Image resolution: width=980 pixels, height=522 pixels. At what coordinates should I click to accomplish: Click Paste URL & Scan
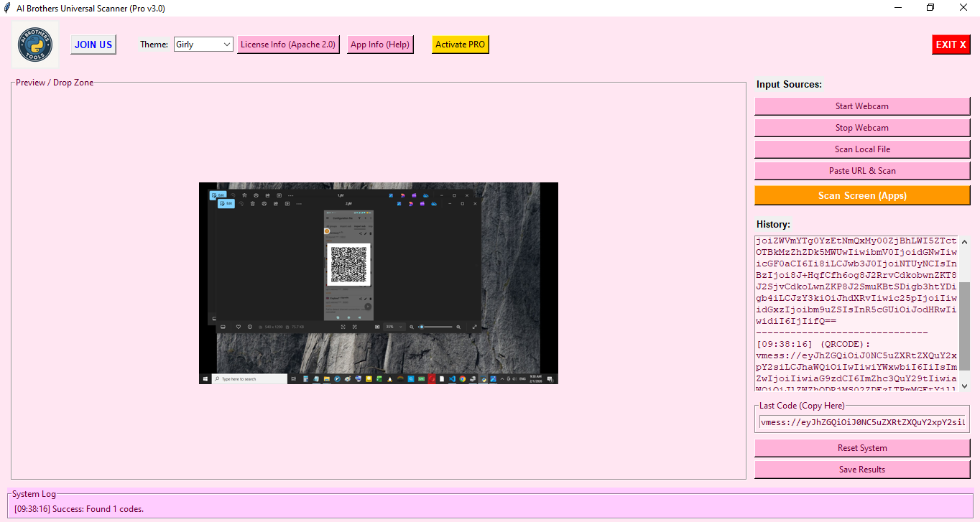[x=862, y=171]
